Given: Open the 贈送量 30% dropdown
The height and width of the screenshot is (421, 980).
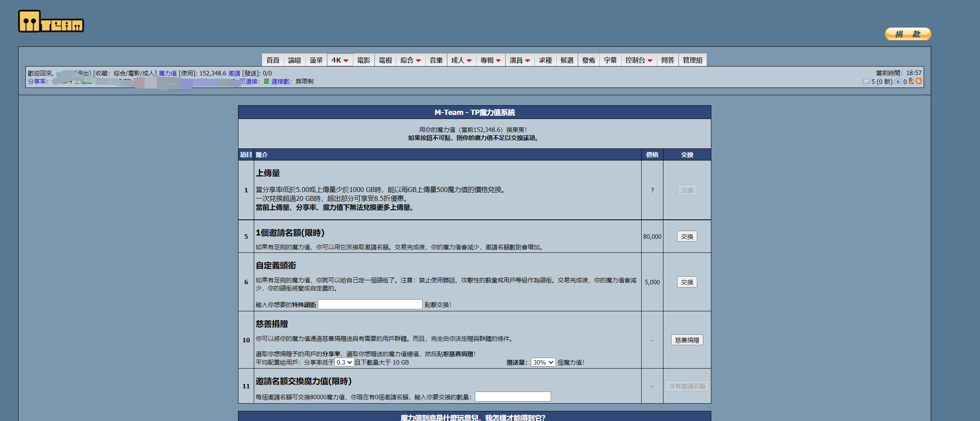Looking at the screenshot, I should point(543,363).
